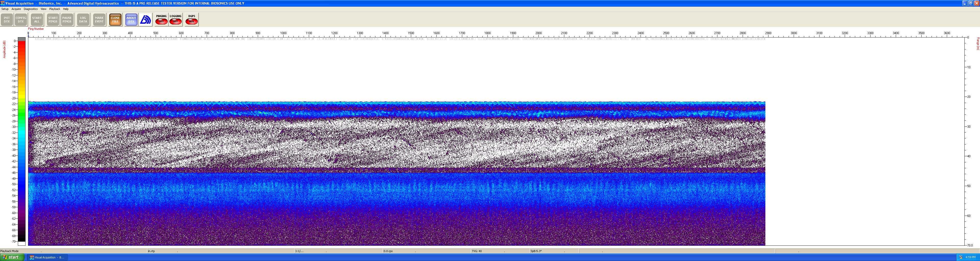Open the ABOUT DTX dialog
The height and width of the screenshot is (261, 980).
point(131,20)
